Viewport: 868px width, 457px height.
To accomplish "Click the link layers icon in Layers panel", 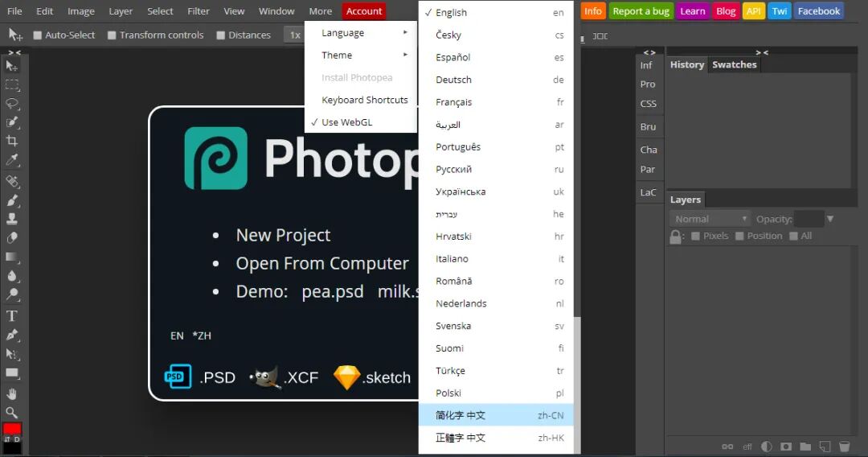I will [x=727, y=447].
